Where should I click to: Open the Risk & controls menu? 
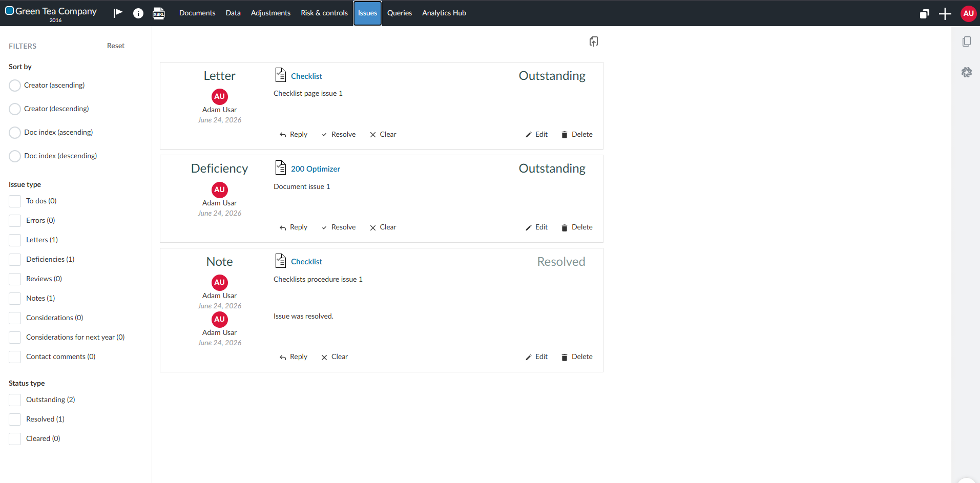324,13
